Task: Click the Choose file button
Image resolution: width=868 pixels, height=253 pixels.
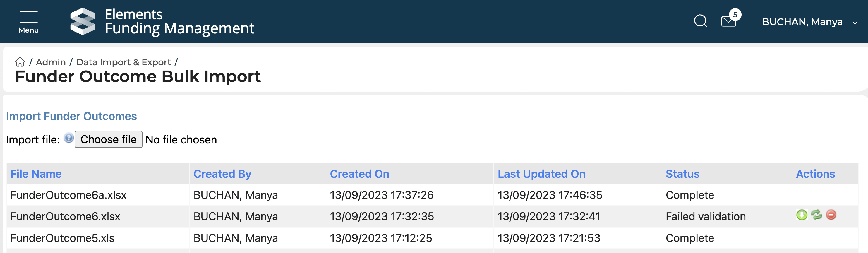Action: 109,139
